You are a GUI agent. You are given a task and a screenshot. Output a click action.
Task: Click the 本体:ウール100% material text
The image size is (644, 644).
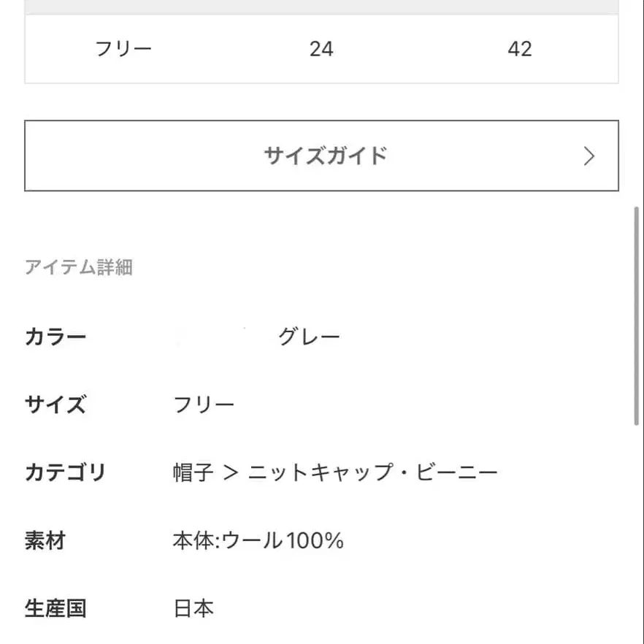258,540
